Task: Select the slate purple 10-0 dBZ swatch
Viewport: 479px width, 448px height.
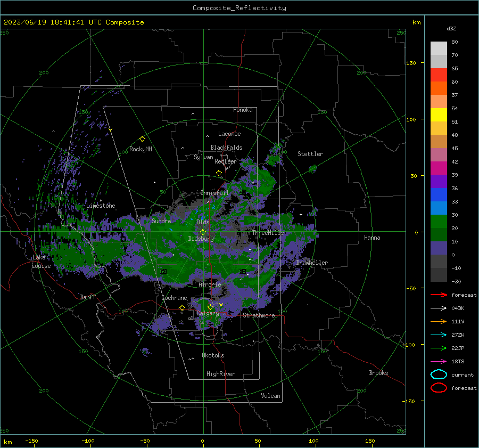Action: tap(439, 248)
